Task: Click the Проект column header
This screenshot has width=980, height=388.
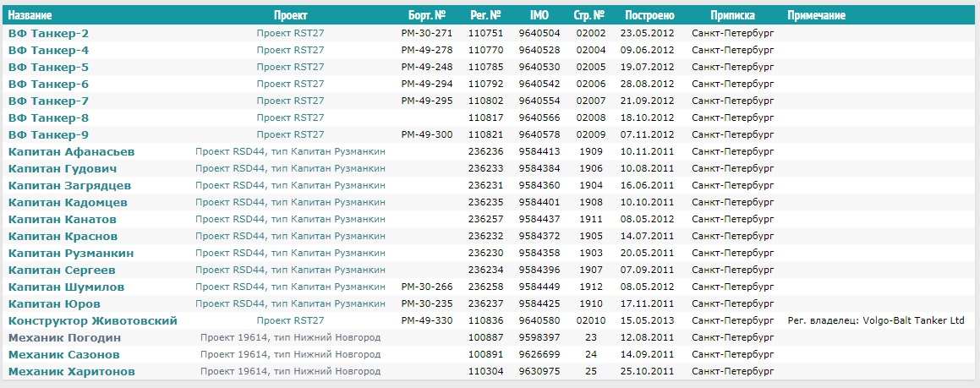Action: pos(291,15)
